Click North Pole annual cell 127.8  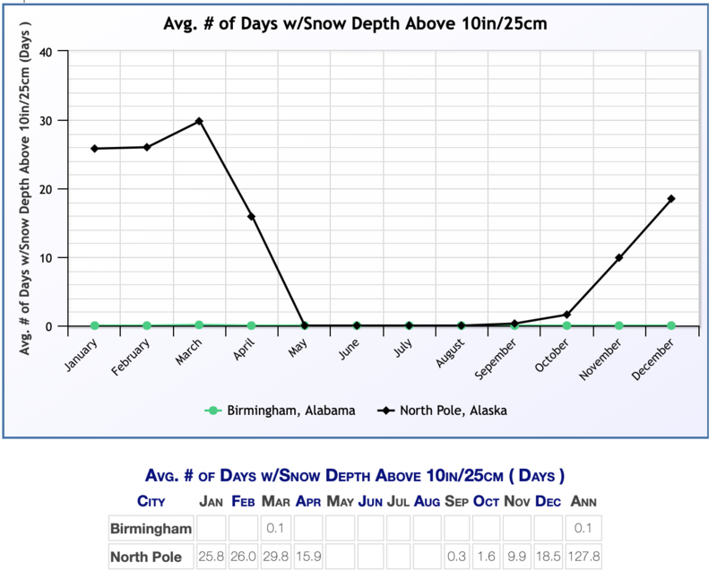tap(583, 557)
